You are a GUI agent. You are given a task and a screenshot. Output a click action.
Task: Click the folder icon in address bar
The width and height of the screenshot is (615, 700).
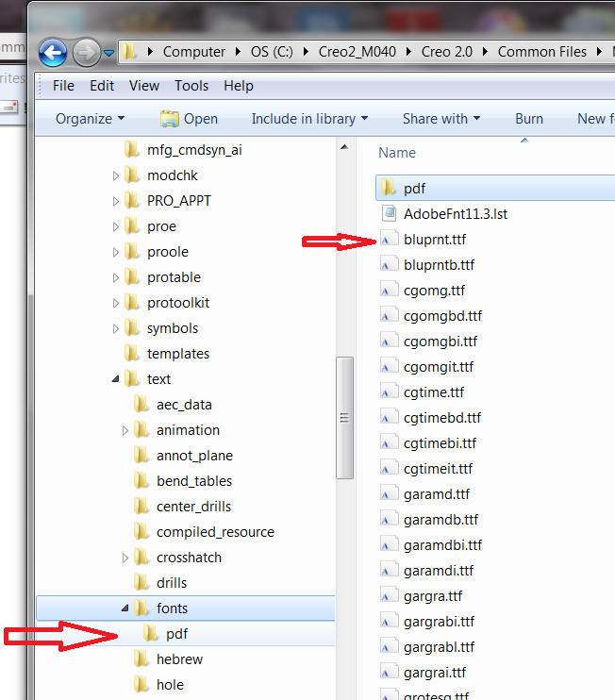click(129, 52)
